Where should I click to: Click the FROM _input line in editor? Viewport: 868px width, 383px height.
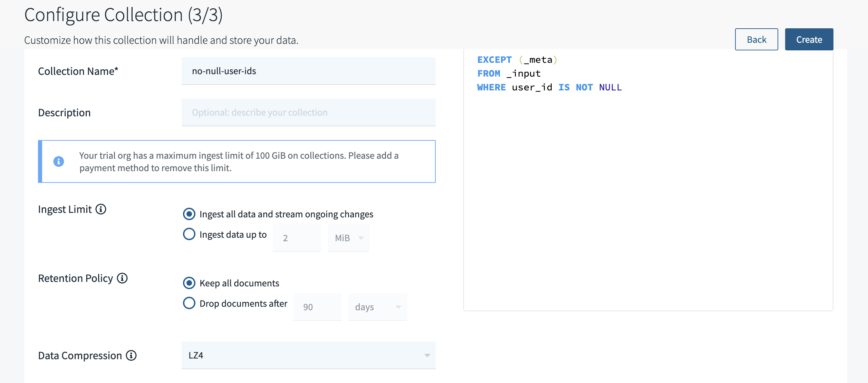coord(509,73)
